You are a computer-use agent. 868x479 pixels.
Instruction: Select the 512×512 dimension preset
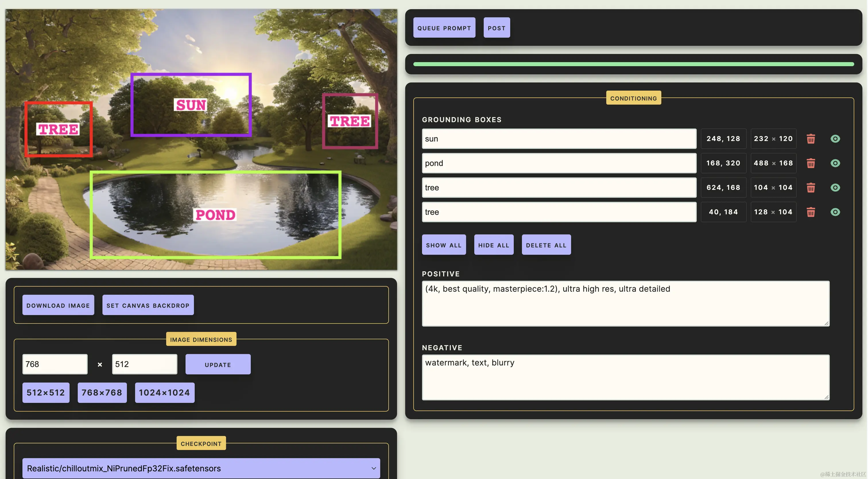(x=46, y=392)
